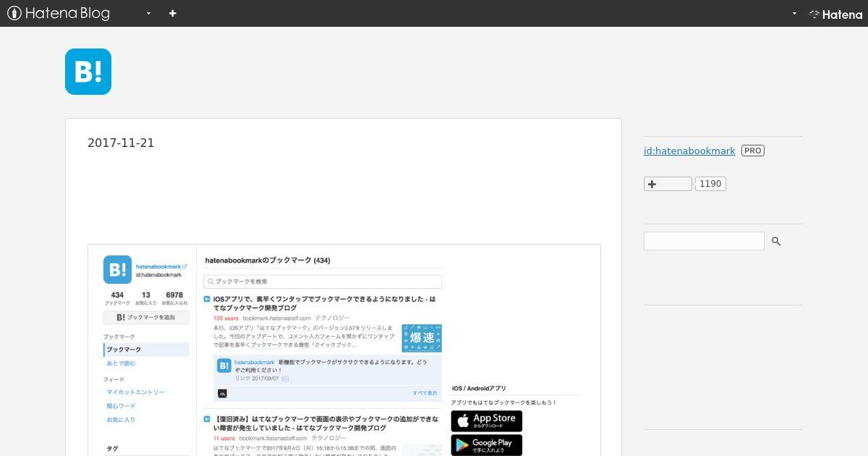This screenshot has width=868, height=456.
Task: Select 関心ワード in screenshot sidebar
Action: pyautogui.click(x=121, y=406)
